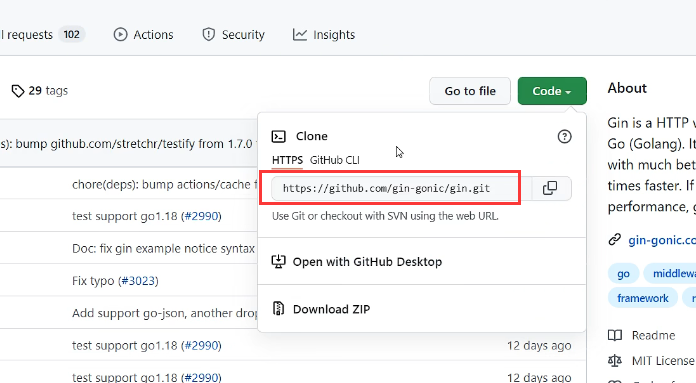The width and height of the screenshot is (696, 383).
Task: Open the gin-gonic website link
Action: 662,240
